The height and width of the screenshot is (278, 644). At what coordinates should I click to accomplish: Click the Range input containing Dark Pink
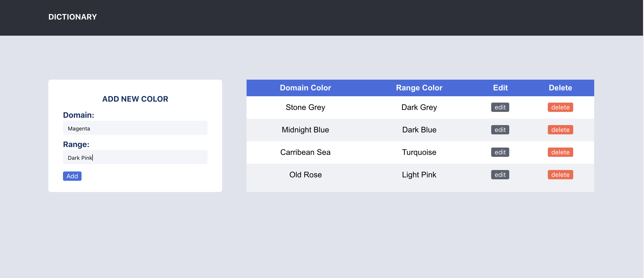pyautogui.click(x=135, y=157)
